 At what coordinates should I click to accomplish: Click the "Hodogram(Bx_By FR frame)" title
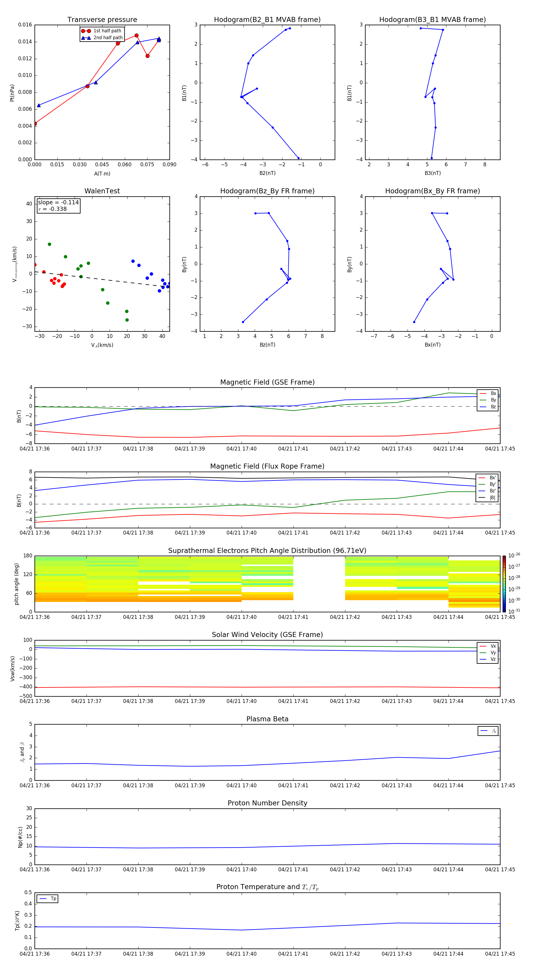(x=432, y=191)
